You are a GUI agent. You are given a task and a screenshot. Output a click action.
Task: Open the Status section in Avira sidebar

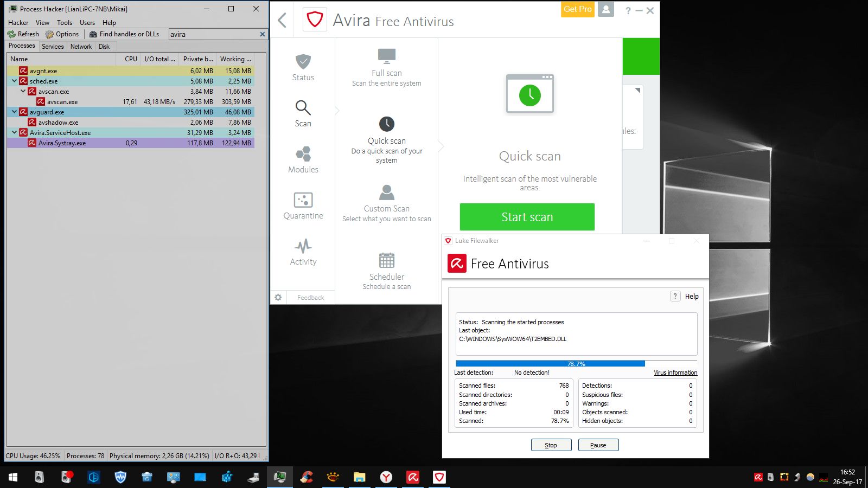pyautogui.click(x=303, y=68)
